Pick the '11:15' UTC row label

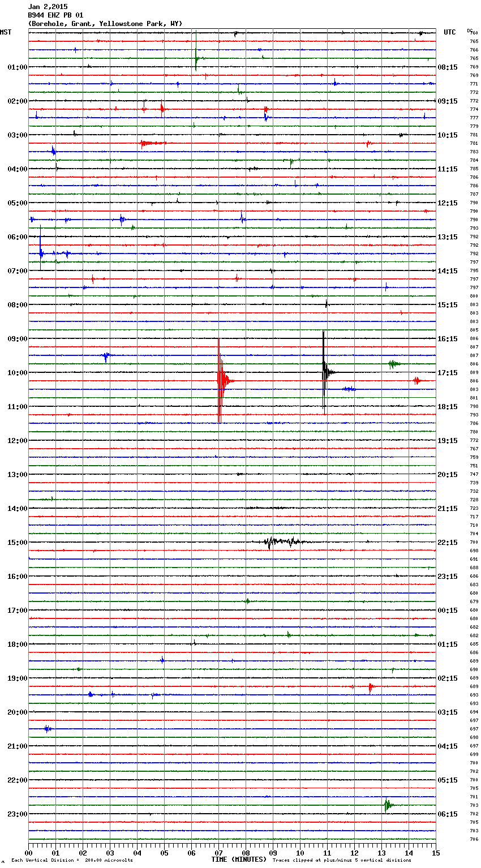click(448, 169)
